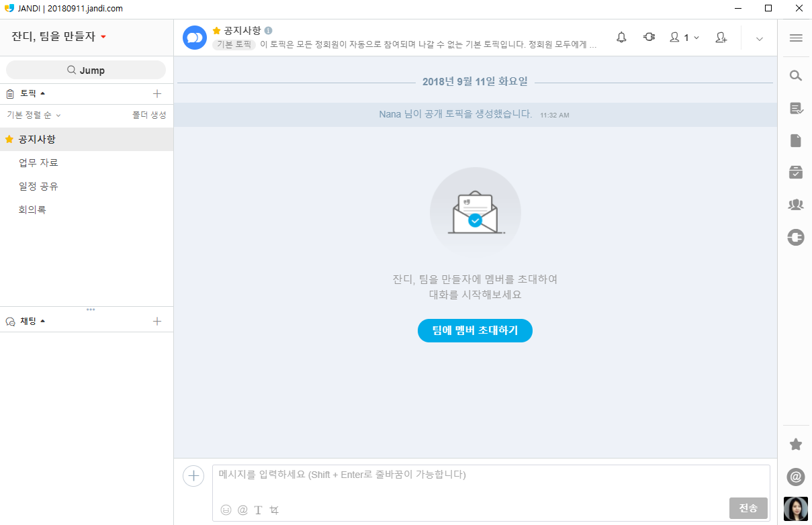Click the 팀에 멤버 초대하기 button

click(x=475, y=331)
